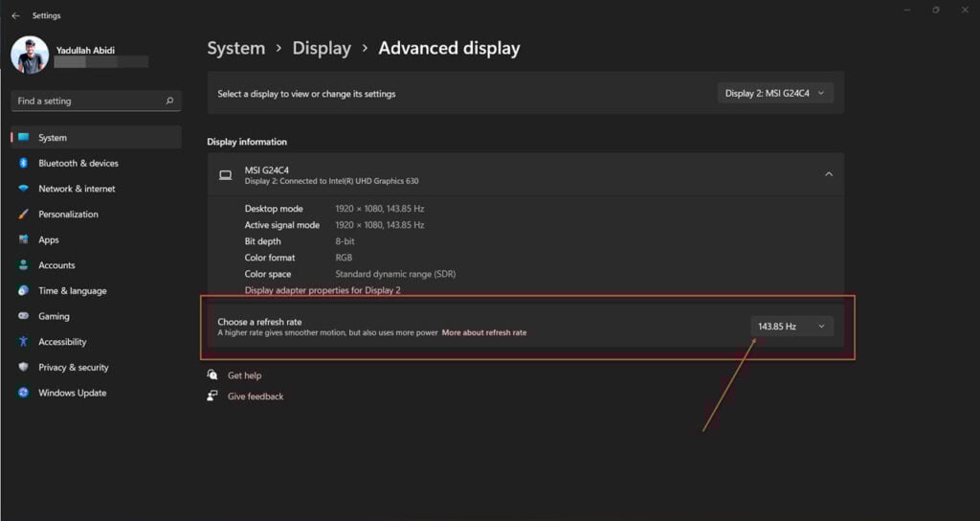Click Display in the breadcrumb
This screenshot has height=521, width=980.
[x=322, y=48]
